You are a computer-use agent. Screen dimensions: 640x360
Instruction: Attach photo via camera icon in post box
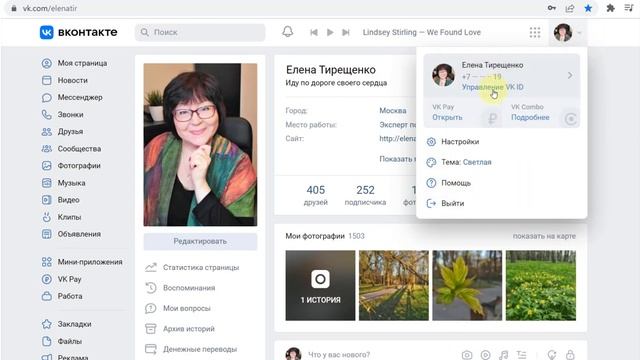(x=467, y=355)
